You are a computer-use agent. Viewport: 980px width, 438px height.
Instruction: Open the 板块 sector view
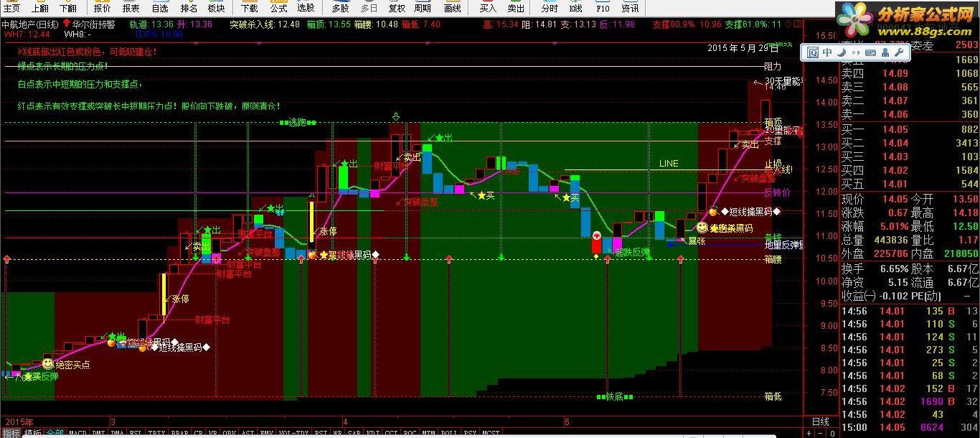216,9
